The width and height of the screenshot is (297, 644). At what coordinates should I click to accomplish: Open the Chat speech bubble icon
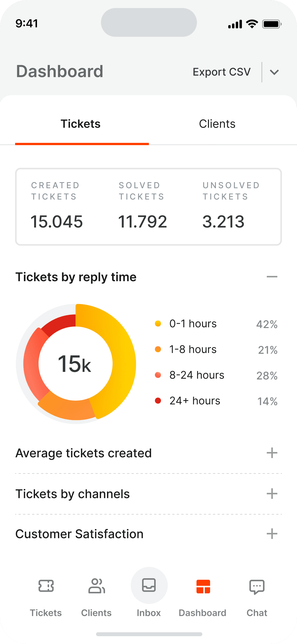click(257, 587)
